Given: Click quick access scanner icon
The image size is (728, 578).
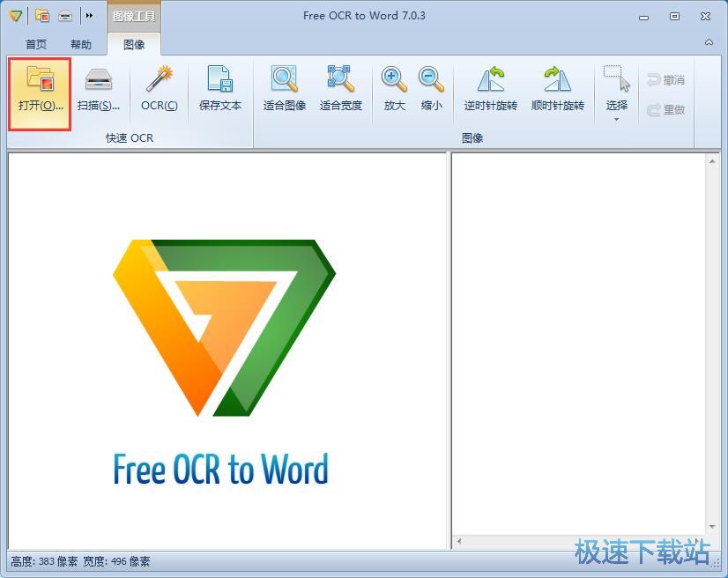Looking at the screenshot, I should click(x=65, y=16).
